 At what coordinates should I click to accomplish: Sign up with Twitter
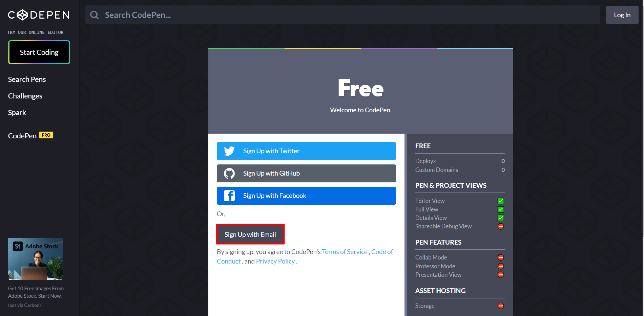306,151
